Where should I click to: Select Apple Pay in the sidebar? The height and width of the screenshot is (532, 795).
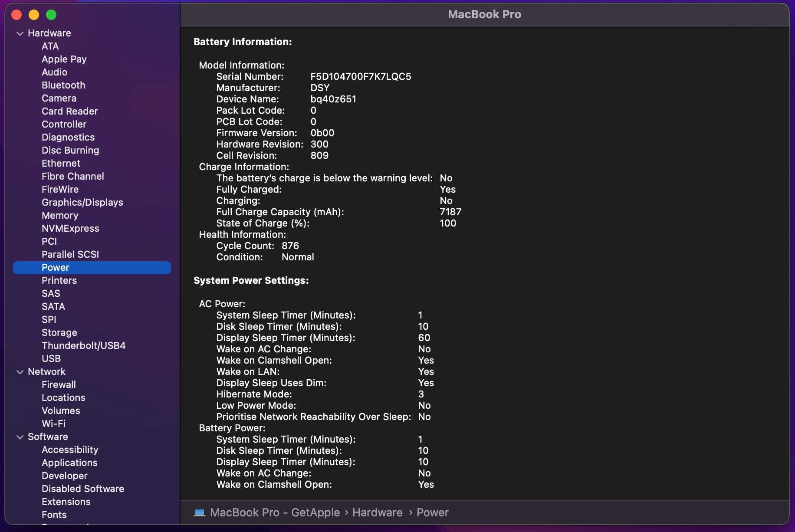tap(64, 59)
